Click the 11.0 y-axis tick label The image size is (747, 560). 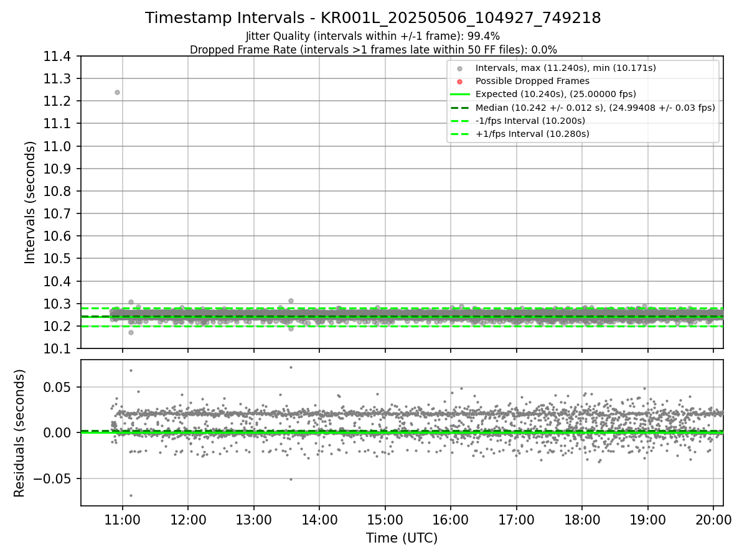[58, 146]
